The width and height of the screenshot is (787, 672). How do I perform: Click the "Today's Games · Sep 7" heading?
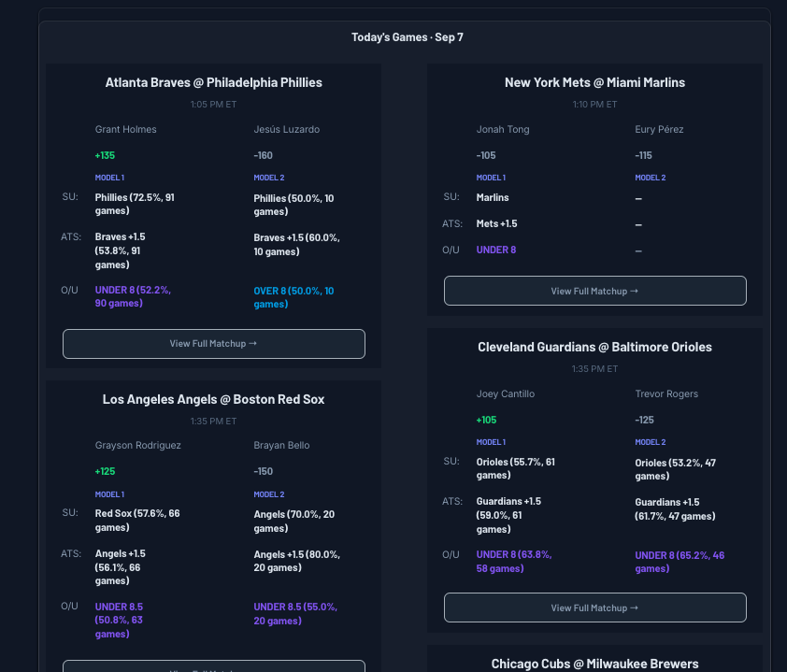pyautogui.click(x=407, y=37)
